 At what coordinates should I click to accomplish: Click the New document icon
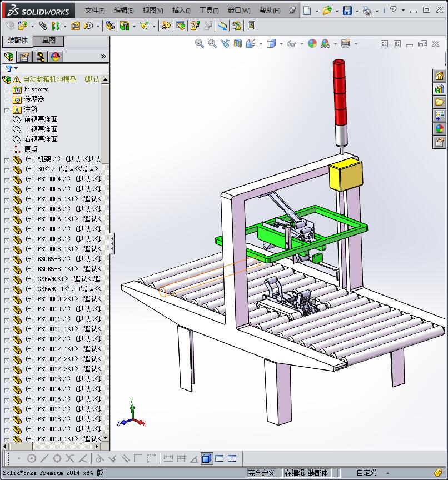tap(307, 11)
